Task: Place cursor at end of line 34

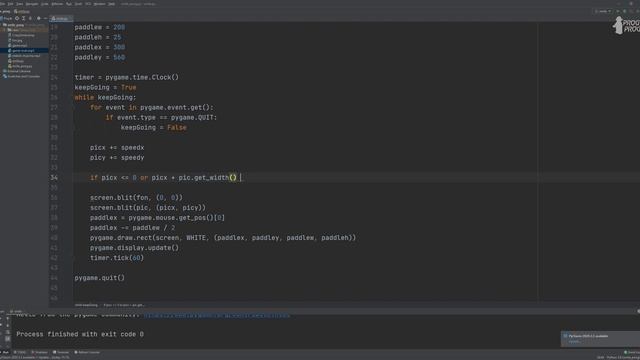Action: [x=241, y=178]
